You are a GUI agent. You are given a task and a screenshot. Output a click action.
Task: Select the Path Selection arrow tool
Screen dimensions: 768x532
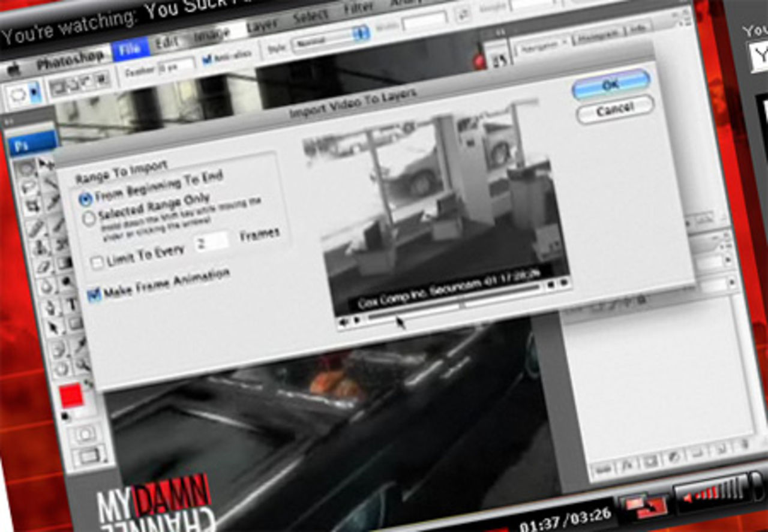coord(54,327)
